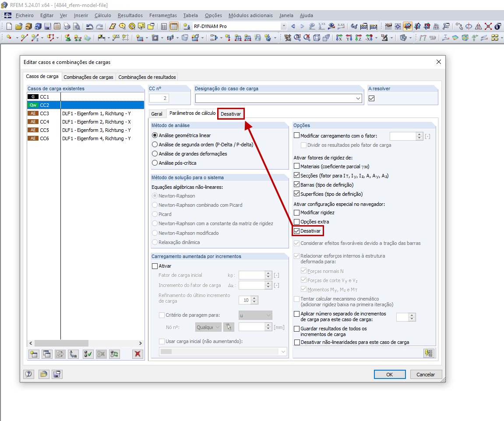
Task: Open the Resultados menu
Action: click(x=130, y=15)
